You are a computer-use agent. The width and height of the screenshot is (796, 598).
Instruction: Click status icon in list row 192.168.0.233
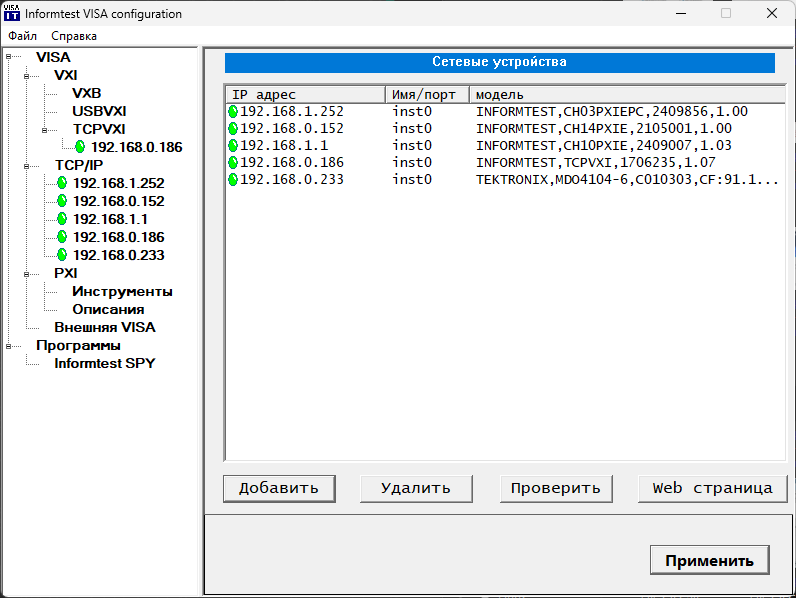(233, 180)
